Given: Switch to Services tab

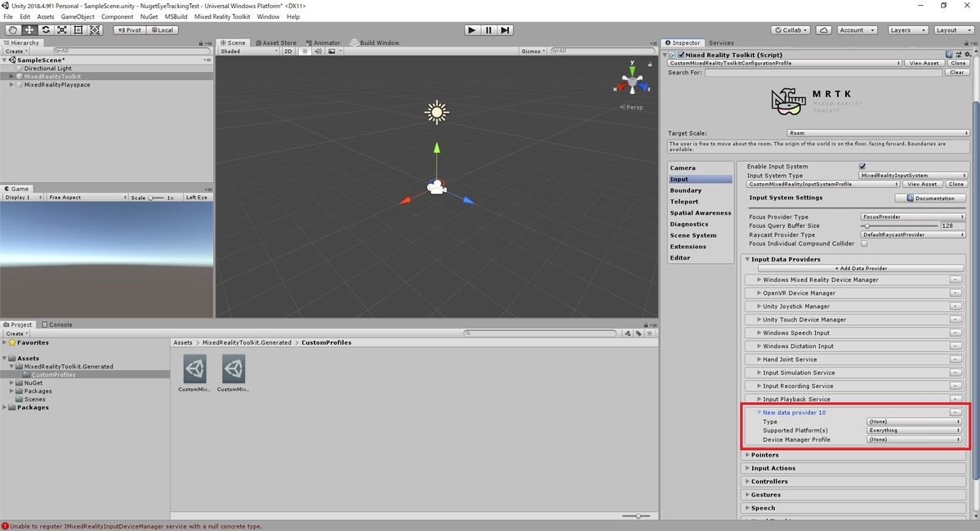Looking at the screenshot, I should coord(721,42).
